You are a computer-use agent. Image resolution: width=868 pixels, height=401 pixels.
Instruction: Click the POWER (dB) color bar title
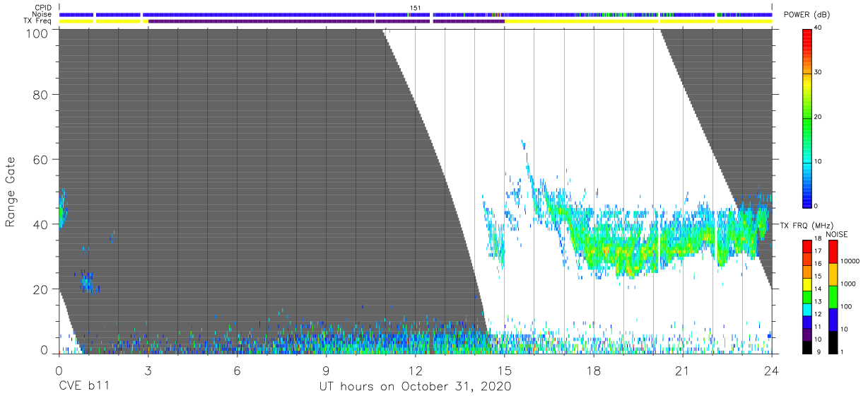click(x=807, y=15)
